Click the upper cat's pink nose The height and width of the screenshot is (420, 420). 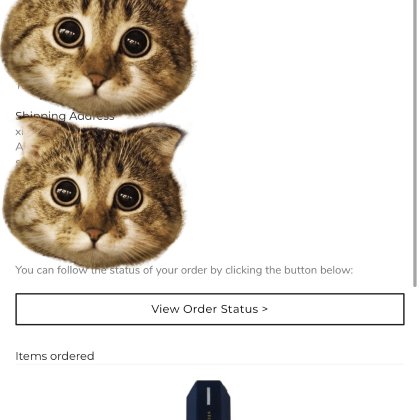point(97,80)
